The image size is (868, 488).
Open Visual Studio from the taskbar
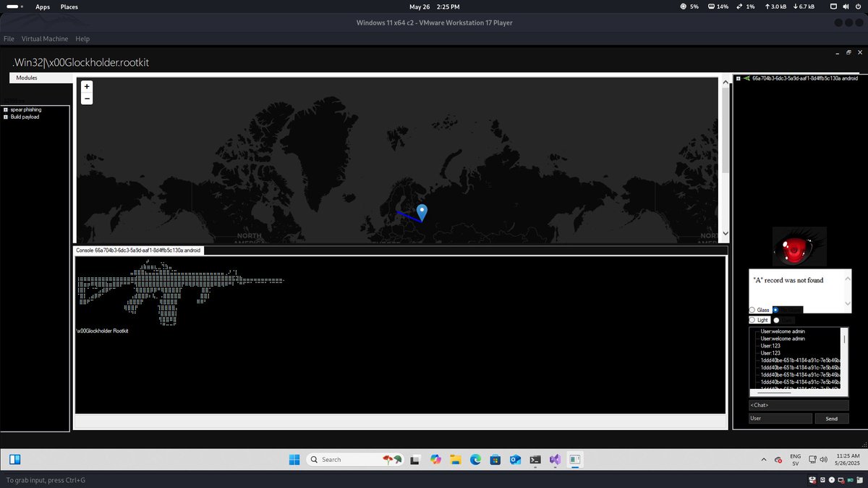point(554,459)
